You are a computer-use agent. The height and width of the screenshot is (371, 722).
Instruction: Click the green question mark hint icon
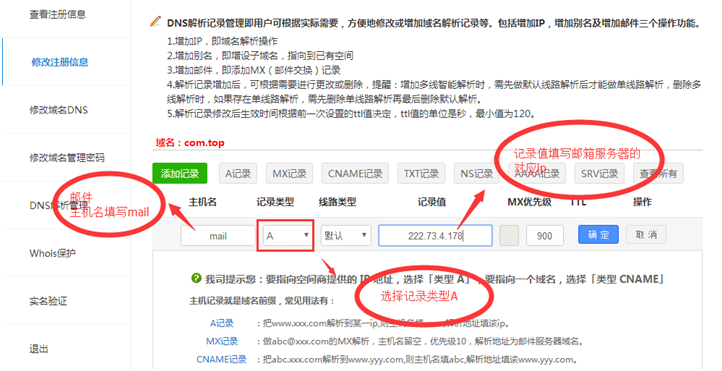click(196, 278)
